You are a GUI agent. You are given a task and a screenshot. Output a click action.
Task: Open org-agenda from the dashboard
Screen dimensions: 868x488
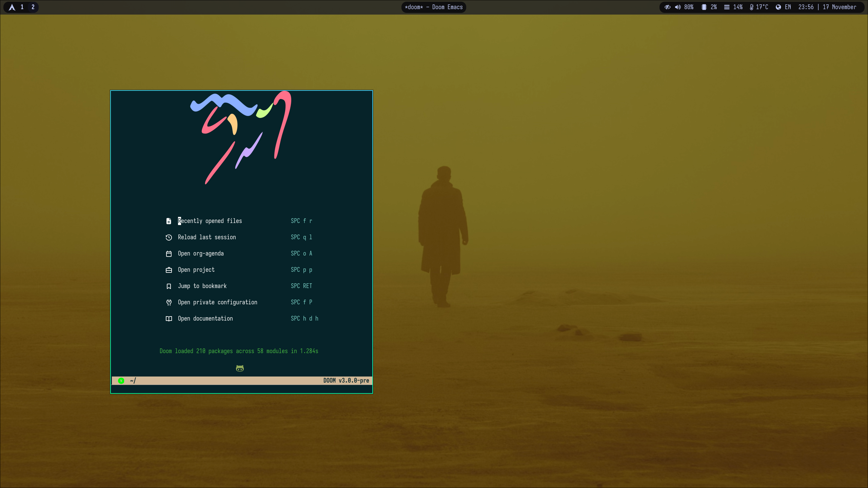(x=201, y=253)
